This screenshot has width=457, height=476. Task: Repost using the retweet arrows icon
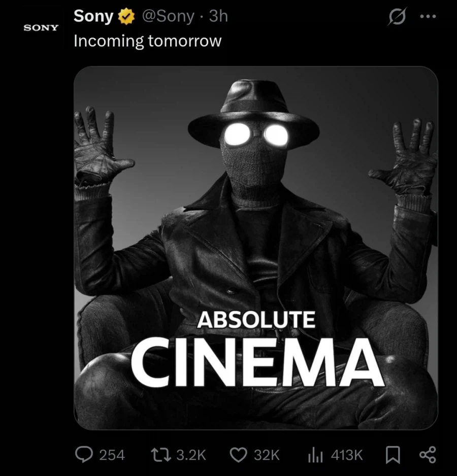(x=161, y=455)
